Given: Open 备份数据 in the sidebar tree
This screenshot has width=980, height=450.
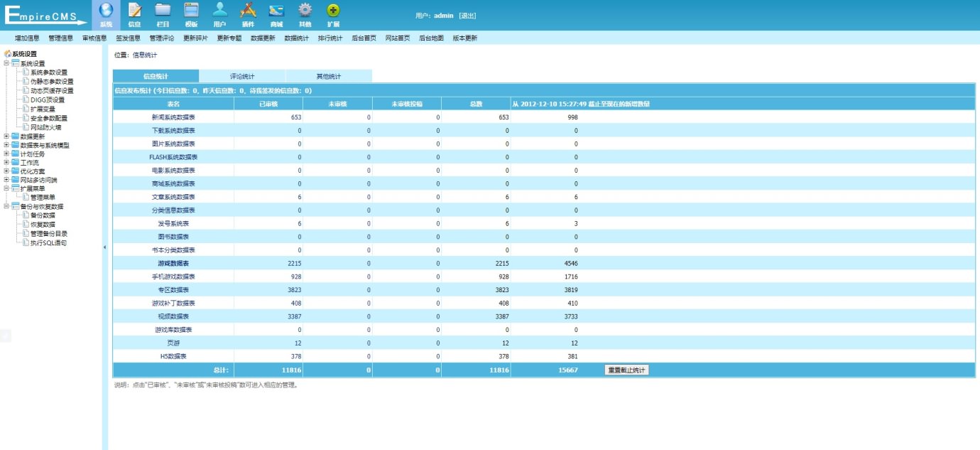Looking at the screenshot, I should [43, 215].
